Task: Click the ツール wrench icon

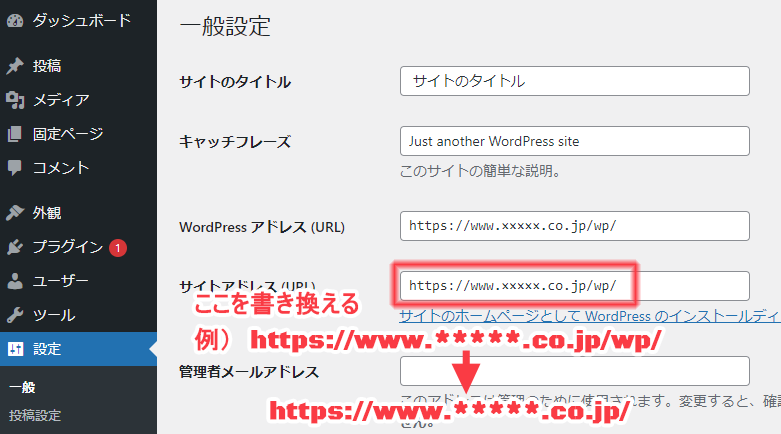Action: 15,315
